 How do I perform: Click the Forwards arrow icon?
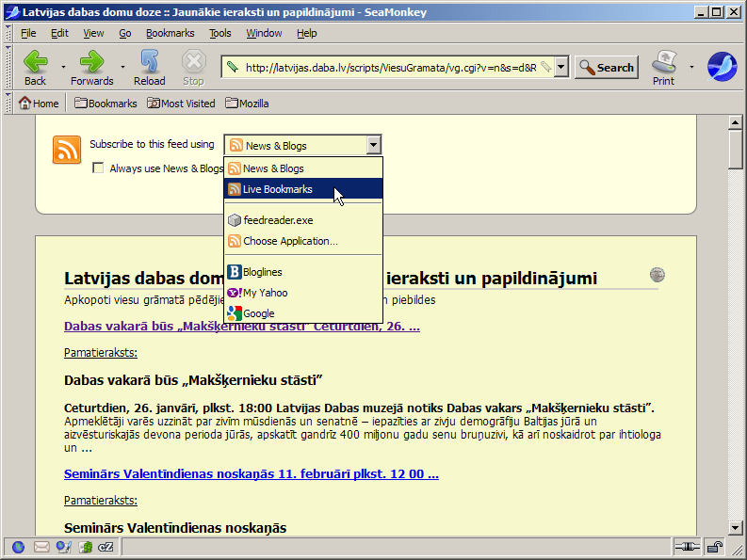click(x=91, y=61)
